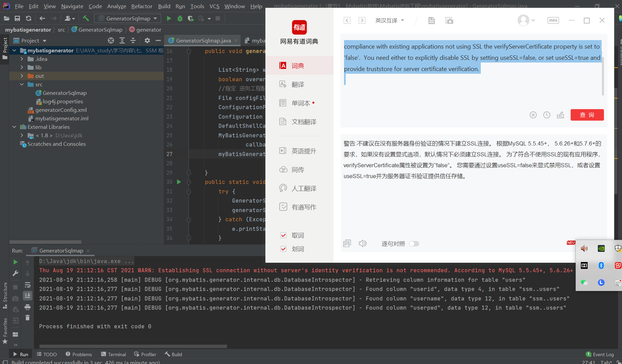This screenshot has width=622, height=364.
Task: Open NVIDIA icon in system tray
Action: [601, 248]
